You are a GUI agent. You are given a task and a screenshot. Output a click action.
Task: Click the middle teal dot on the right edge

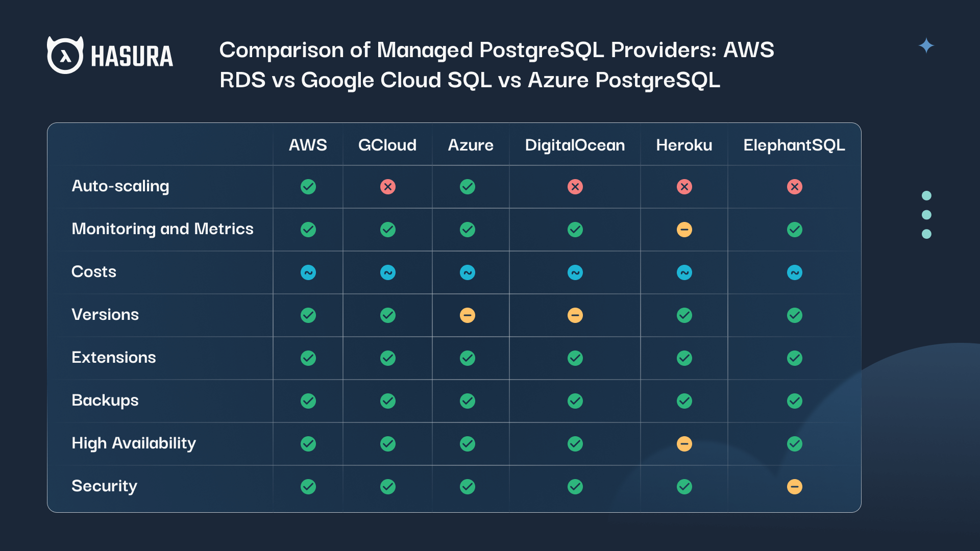927,215
